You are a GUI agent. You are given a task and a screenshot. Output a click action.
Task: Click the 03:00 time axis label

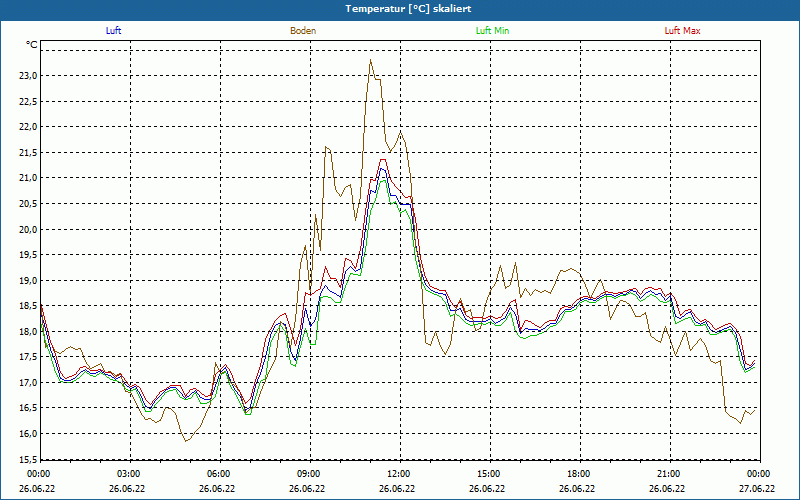pyautogui.click(x=128, y=474)
